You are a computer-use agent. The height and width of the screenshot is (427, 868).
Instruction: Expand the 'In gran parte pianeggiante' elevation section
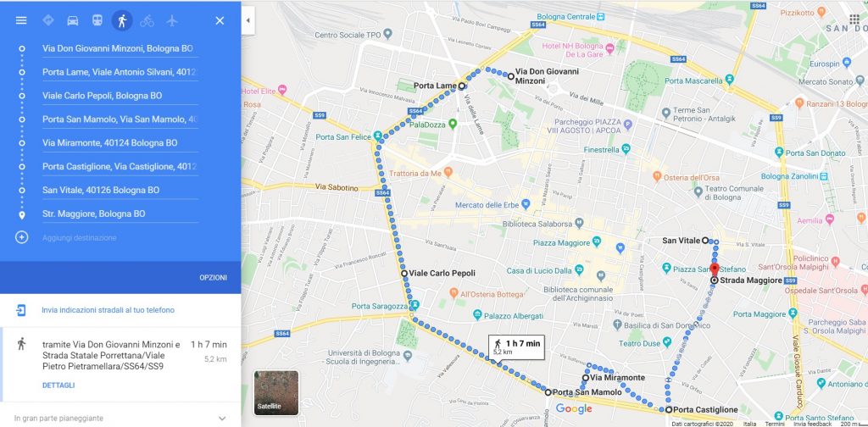coord(120,419)
